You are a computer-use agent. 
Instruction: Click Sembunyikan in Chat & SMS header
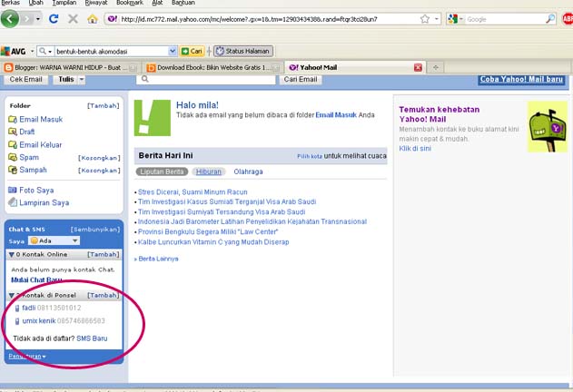click(x=95, y=230)
